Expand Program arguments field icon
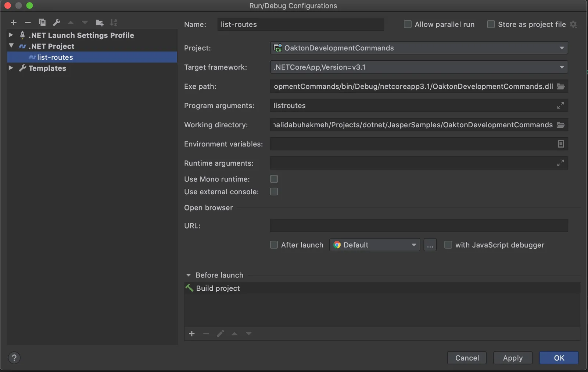The width and height of the screenshot is (588, 372). [560, 106]
